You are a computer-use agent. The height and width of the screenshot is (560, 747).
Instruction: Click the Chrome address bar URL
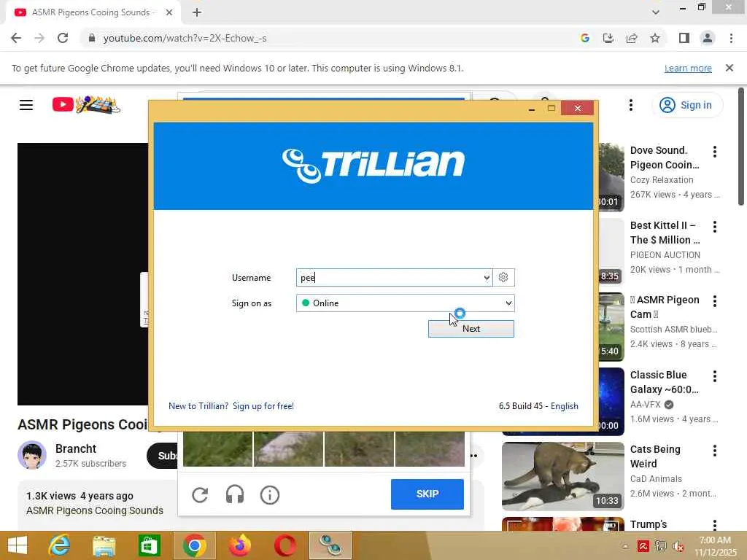(185, 38)
